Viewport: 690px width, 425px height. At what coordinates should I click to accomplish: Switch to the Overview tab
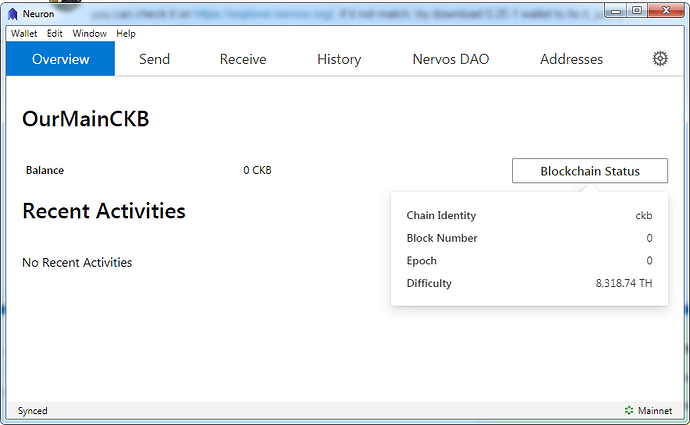click(61, 59)
